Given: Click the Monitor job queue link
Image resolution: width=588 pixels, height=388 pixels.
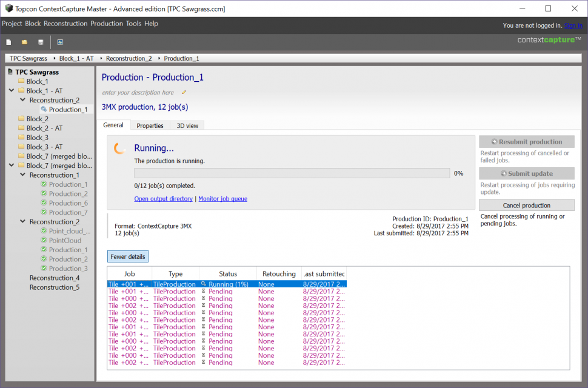Looking at the screenshot, I should (x=222, y=199).
